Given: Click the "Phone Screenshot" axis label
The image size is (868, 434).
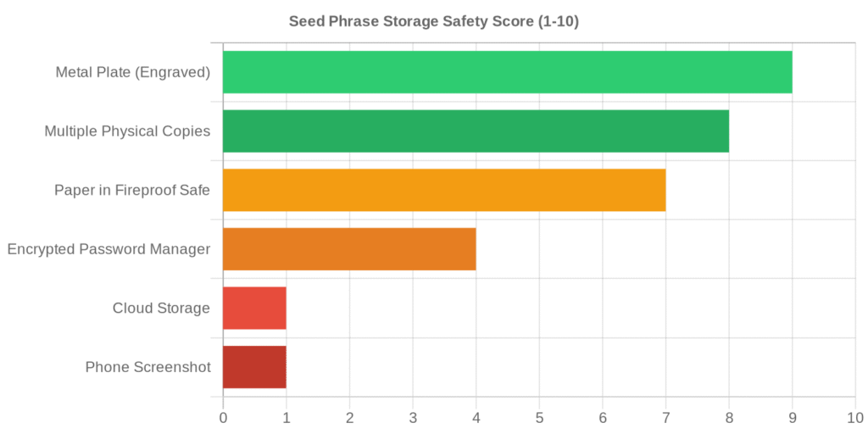Looking at the screenshot, I should (147, 367).
